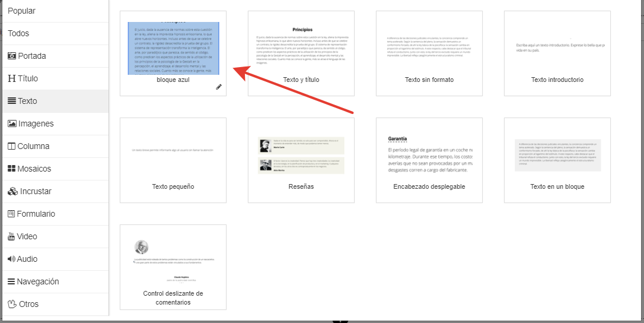Screen dimensions: 644x323
Task: Click the Formulario form icon
Action: [x=11, y=214]
